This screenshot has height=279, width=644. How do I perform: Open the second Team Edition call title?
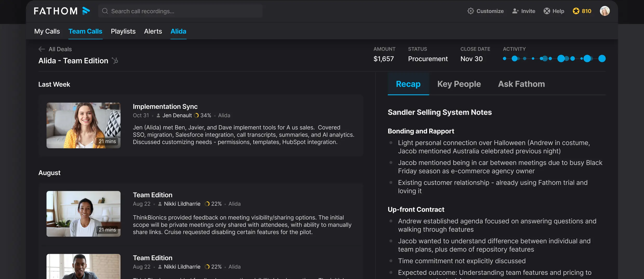(x=153, y=258)
